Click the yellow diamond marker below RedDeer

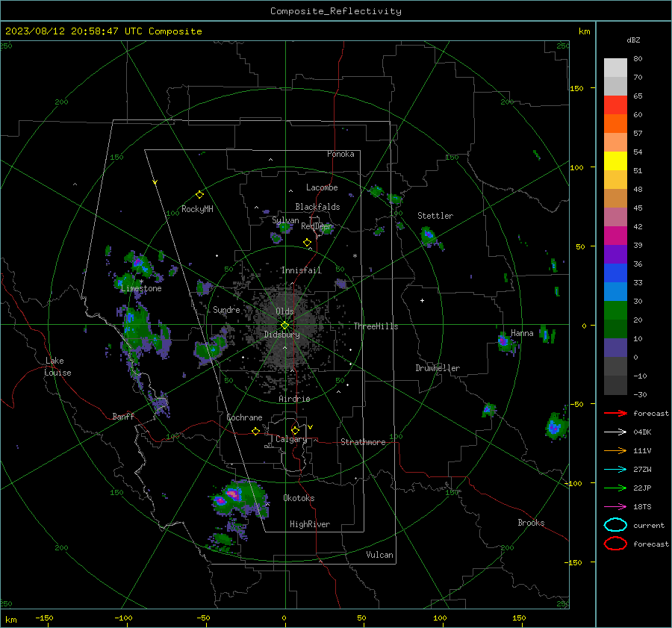[307, 243]
